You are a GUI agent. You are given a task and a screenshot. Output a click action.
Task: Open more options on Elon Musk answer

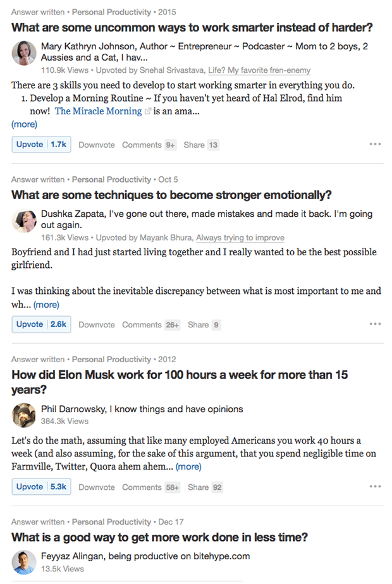[x=375, y=487]
